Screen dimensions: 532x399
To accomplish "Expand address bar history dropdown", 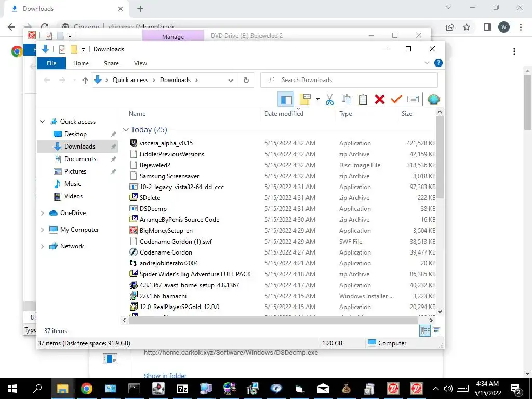I will 230,81.
